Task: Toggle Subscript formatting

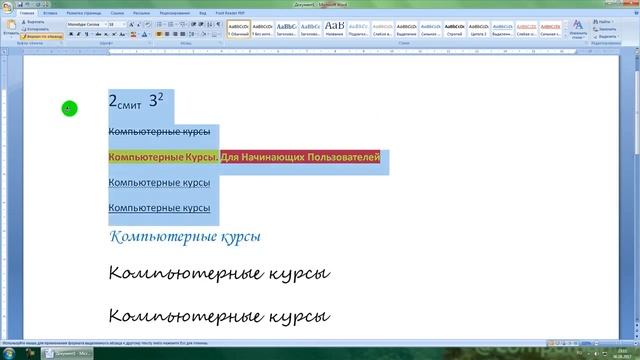Action: (x=106, y=35)
